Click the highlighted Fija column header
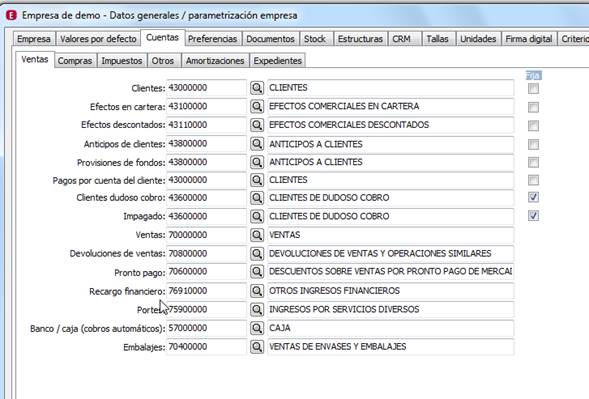The height and width of the screenshot is (399, 589). (x=533, y=76)
